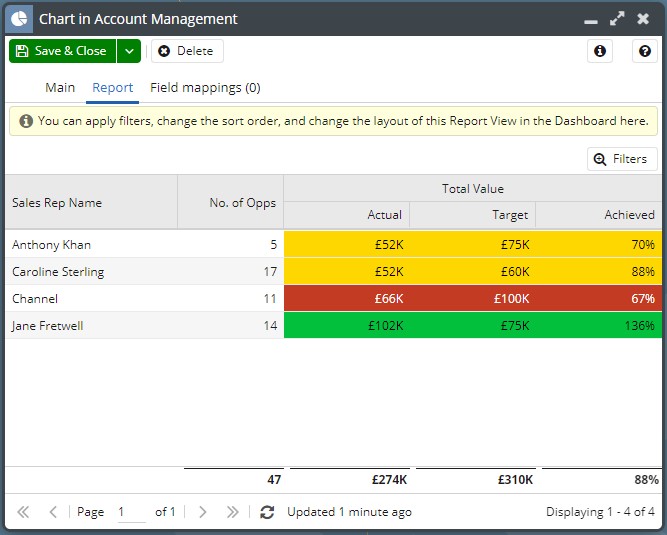
Task: Click the 47 opps total
Action: pyautogui.click(x=274, y=480)
